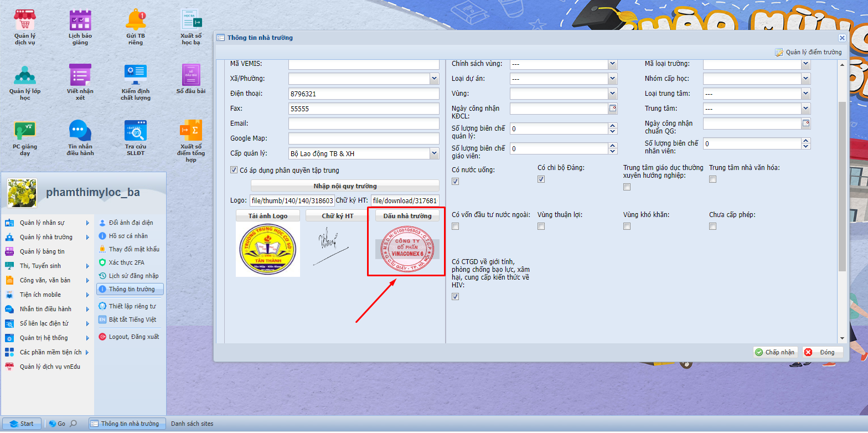Click the Tải ảnh Logo button

(x=268, y=215)
